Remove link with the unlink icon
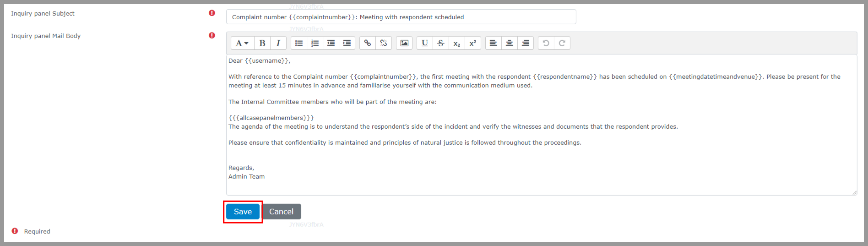868x246 pixels. pos(384,43)
